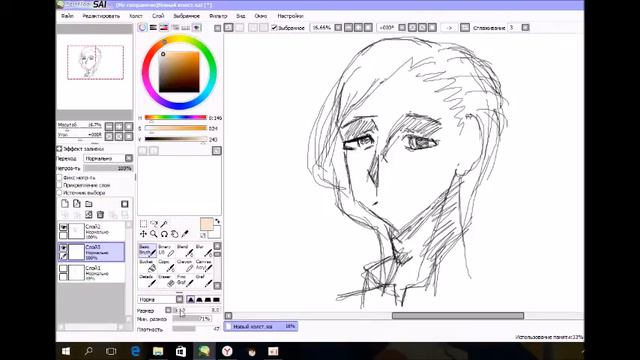The height and width of the screenshot is (360, 640).
Task: Open the Фильтр menu
Action: point(218,16)
